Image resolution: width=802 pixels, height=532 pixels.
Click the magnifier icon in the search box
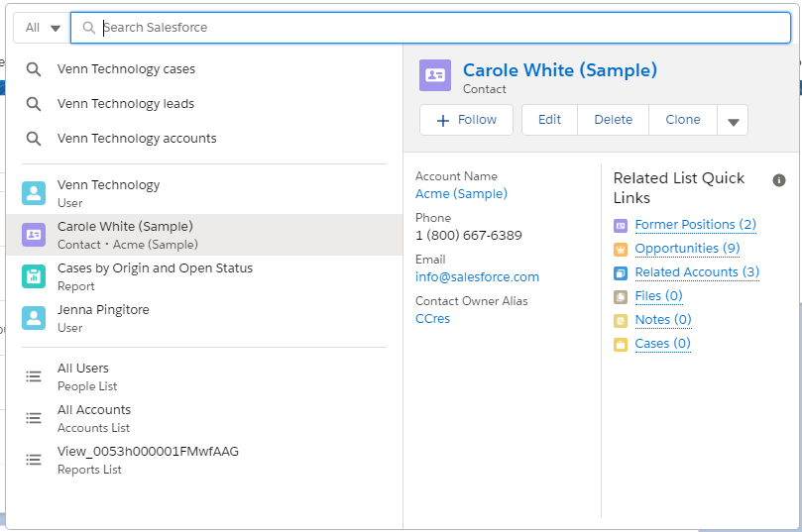pyautogui.click(x=89, y=28)
